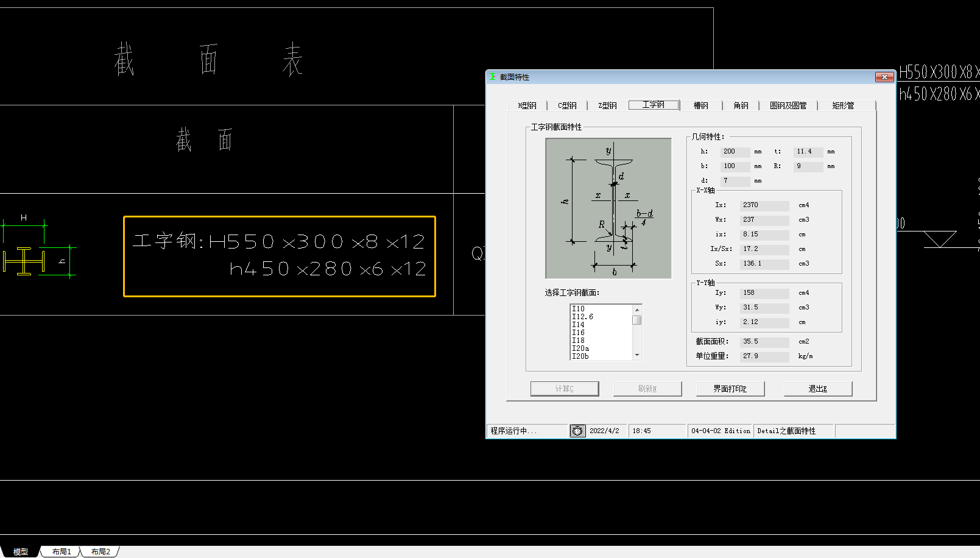Switch to the 模型 layout tab
This screenshot has height=558, width=980.
point(21,552)
